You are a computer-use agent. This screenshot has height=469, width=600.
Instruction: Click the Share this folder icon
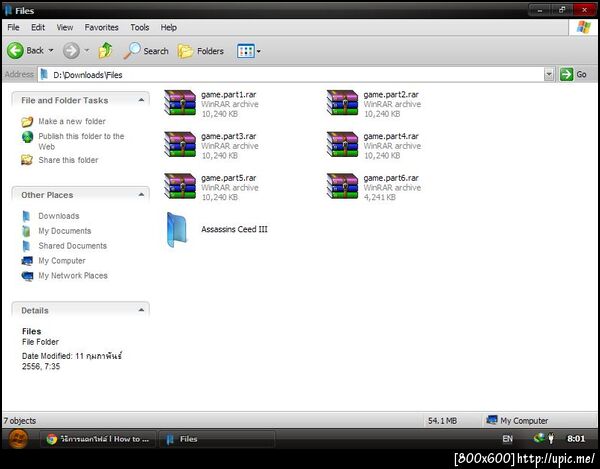(27, 160)
